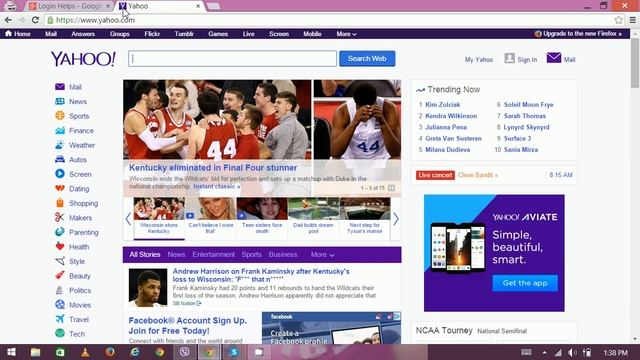Show previous carousel stories with left chevron

(128, 219)
